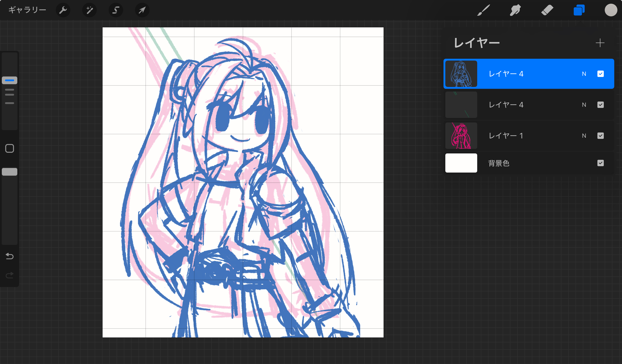Image resolution: width=622 pixels, height=364 pixels.
Task: Tap the blue sketch thumbnail of selected layer
Action: [x=461, y=74]
